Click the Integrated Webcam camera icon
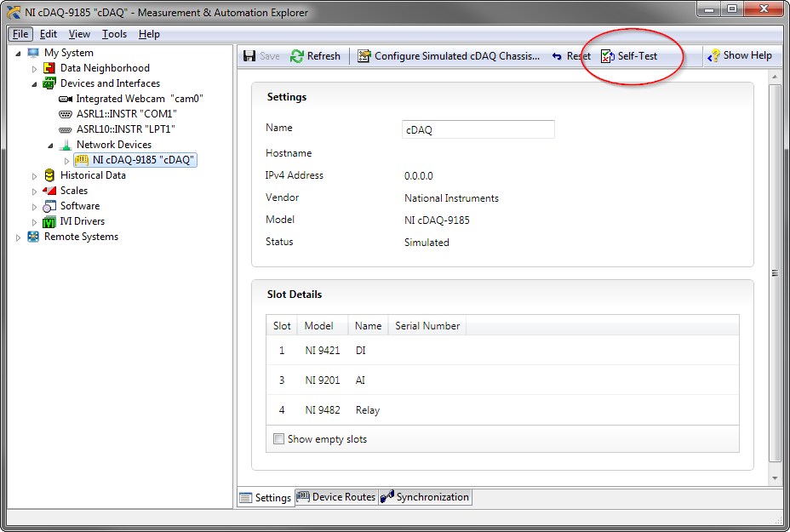 coord(66,99)
